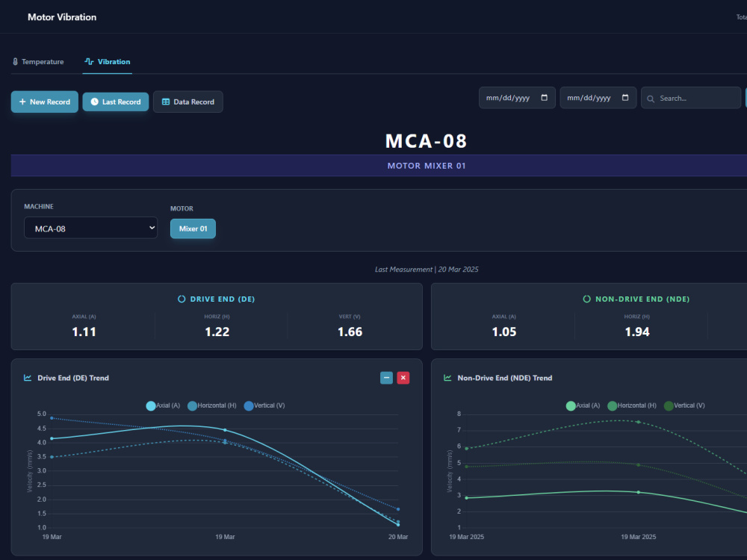Click the MOTOR MIXER 01 banner text

pyautogui.click(x=427, y=166)
